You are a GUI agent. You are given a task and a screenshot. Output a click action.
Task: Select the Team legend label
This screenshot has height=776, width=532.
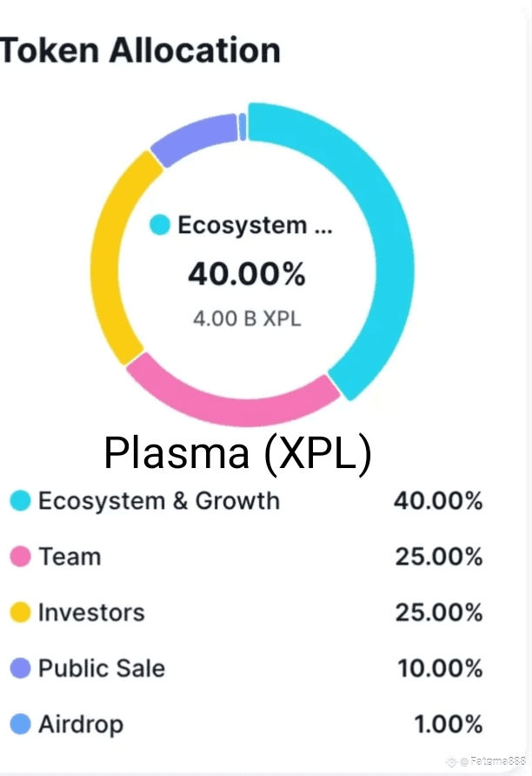(70, 556)
